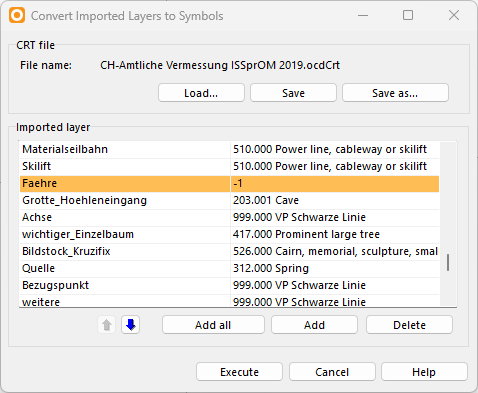Viewport: 478px width, 393px height.
Task: Click the Add button
Action: click(314, 325)
